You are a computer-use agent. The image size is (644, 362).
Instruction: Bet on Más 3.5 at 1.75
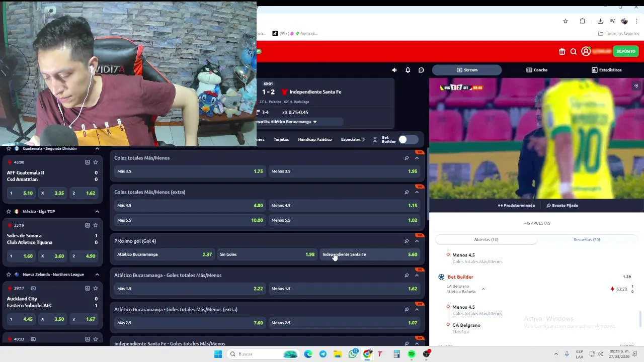(190, 171)
